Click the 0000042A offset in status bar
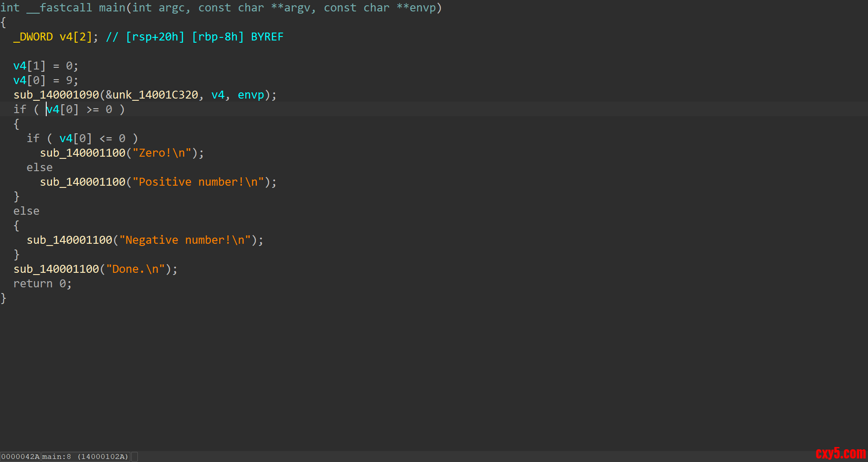868x462 pixels. (x=20, y=457)
